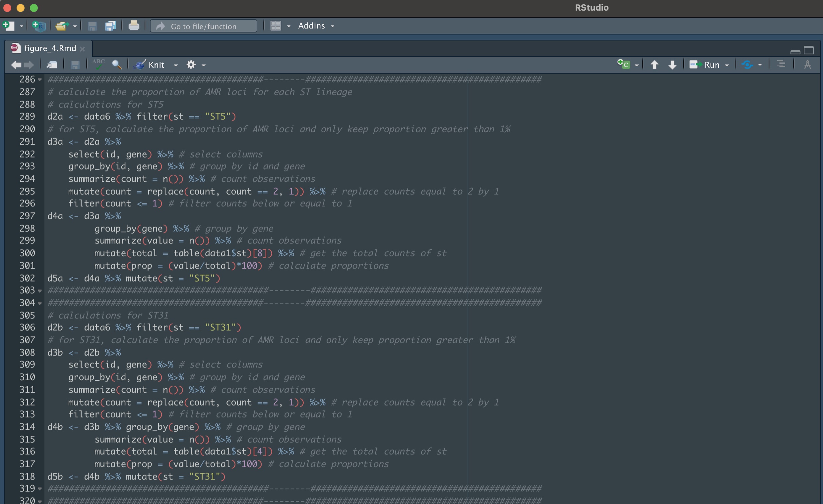Collapse the fold at line 286
Viewport: 823px width, 504px height.
[x=40, y=80]
